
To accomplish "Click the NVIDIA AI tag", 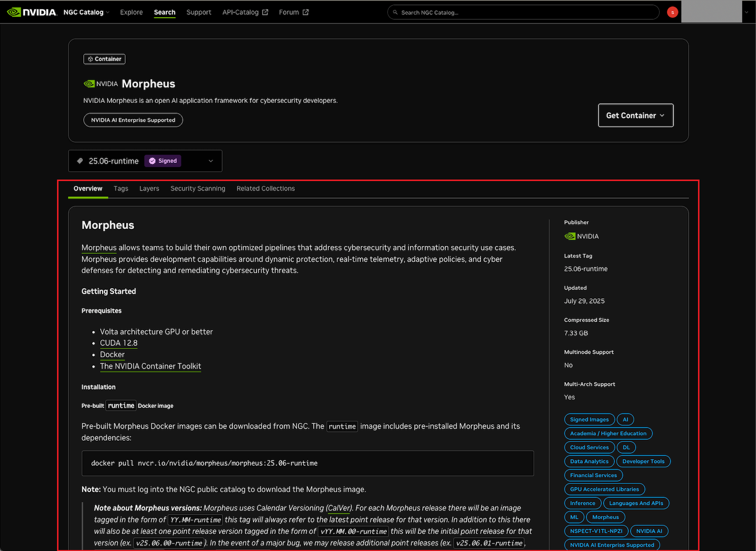I will [x=649, y=531].
